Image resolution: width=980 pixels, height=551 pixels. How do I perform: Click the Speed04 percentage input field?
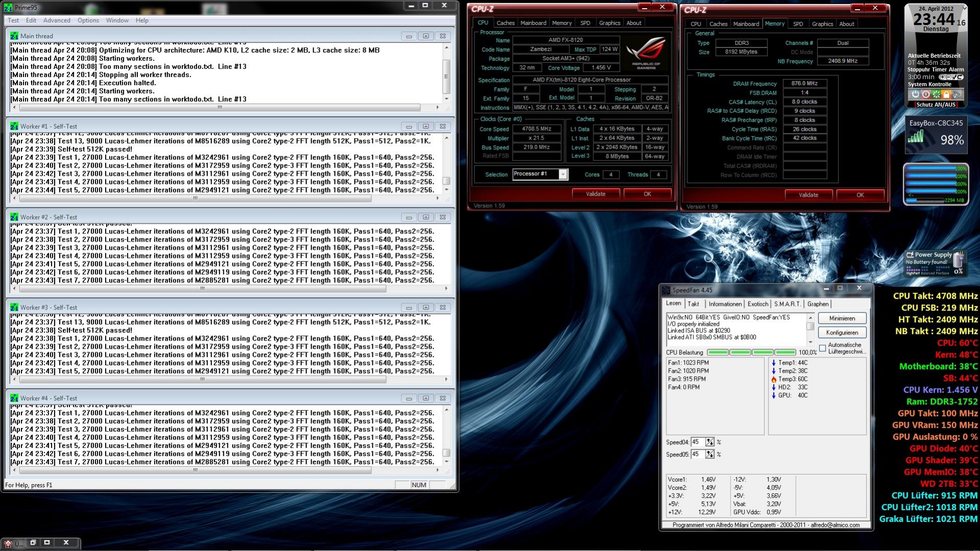coord(698,442)
